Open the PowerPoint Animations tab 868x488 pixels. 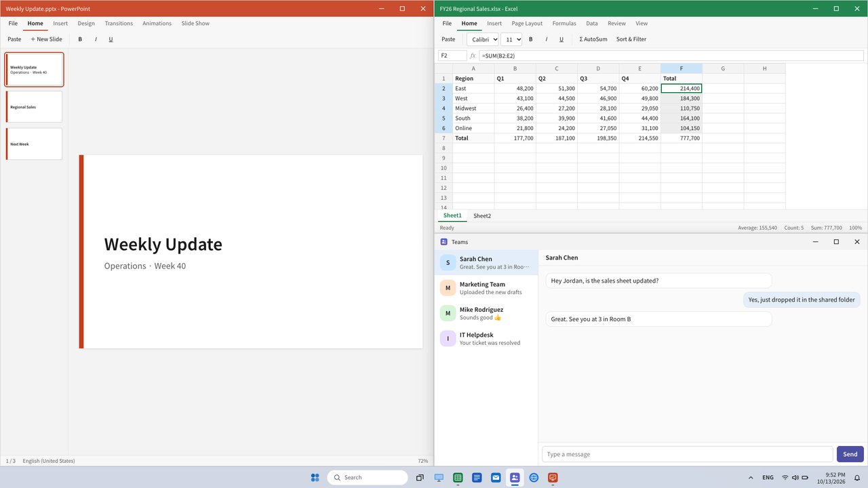tap(157, 23)
